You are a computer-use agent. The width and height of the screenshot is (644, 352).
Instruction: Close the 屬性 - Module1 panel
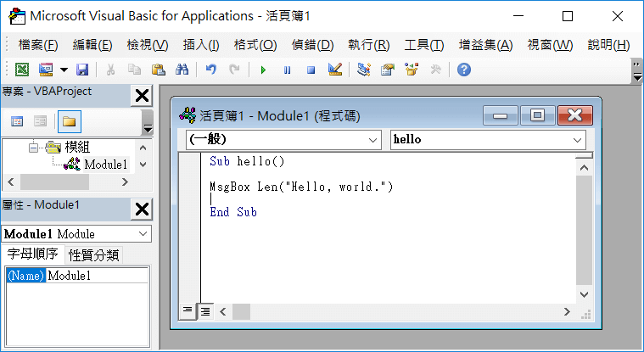[142, 210]
